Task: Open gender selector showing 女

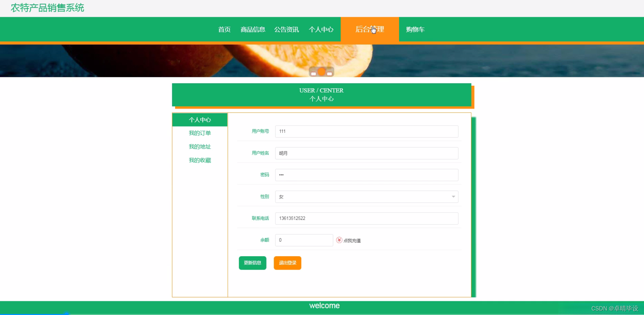Action: pos(366,196)
